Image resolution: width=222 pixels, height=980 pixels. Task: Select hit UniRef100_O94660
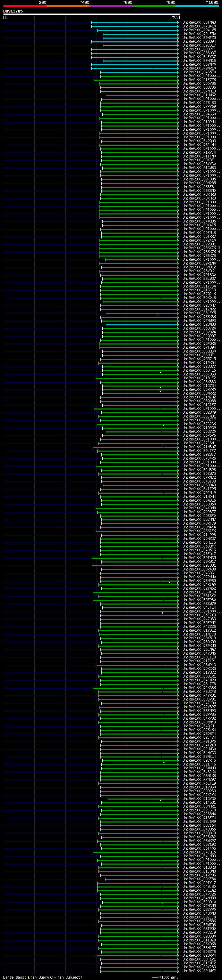click(199, 114)
